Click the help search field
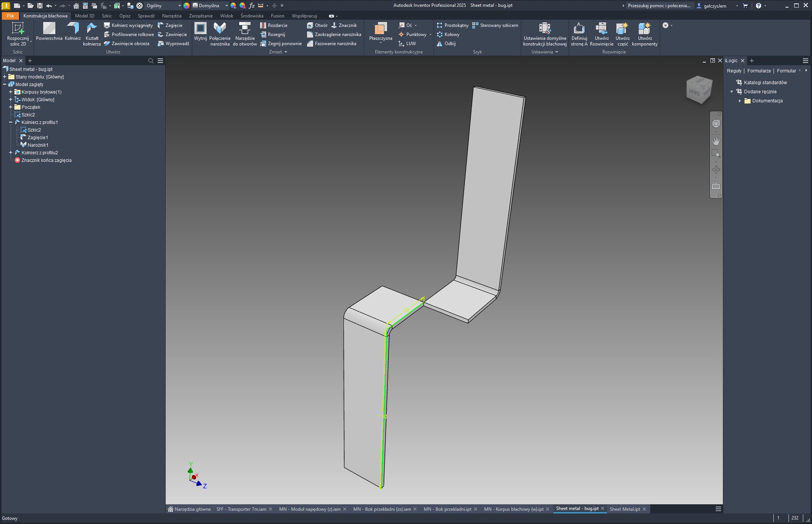812x524 pixels. [659, 6]
